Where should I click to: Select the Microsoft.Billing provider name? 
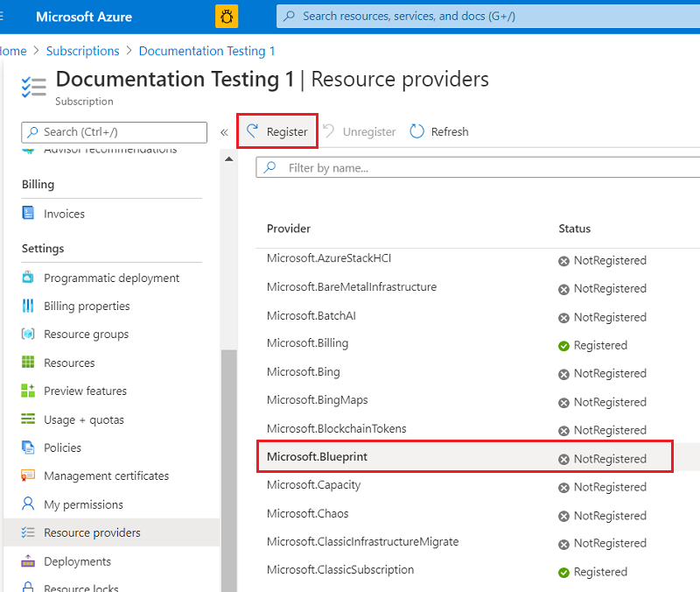[308, 343]
